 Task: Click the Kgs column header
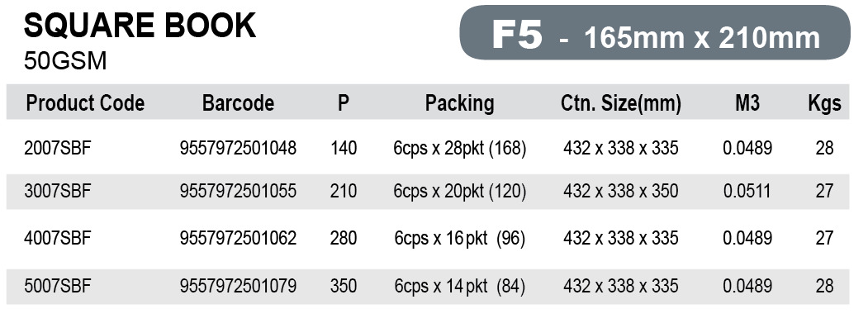pos(824,103)
